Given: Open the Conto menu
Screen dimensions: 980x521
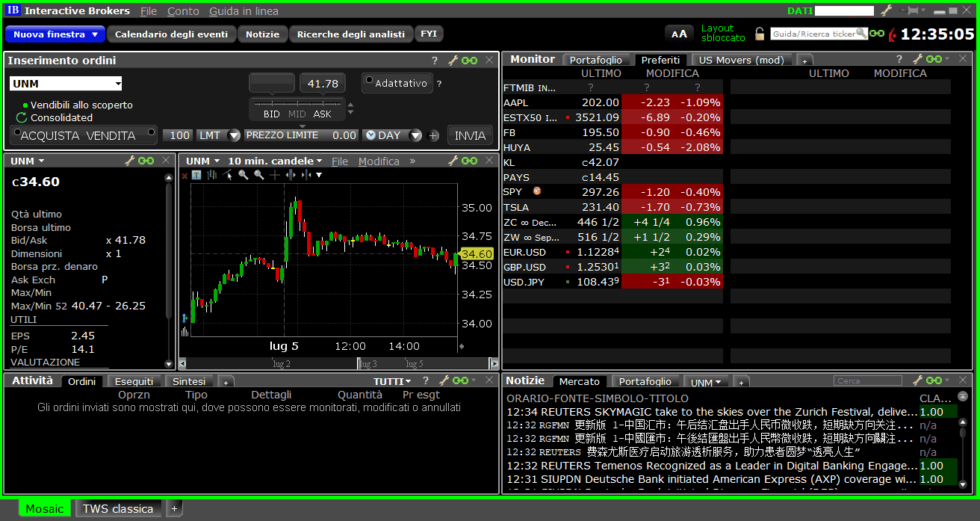Looking at the screenshot, I should pyautogui.click(x=183, y=11).
